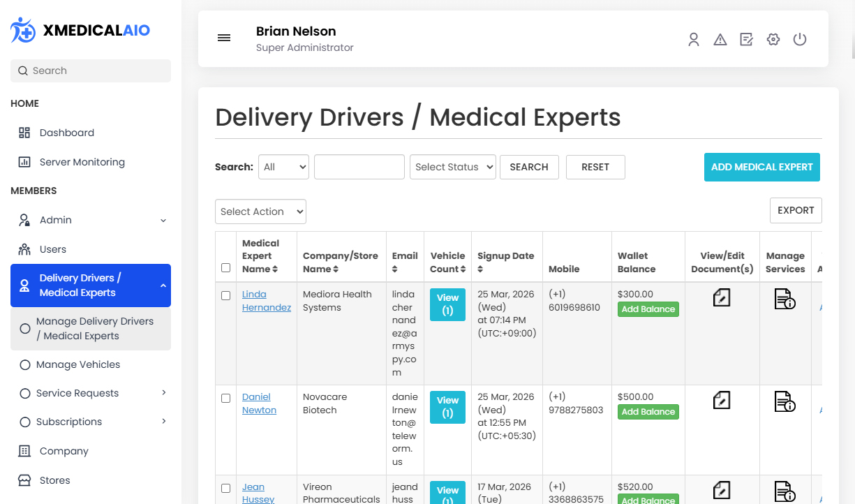
Task: Open the report edit icon in header
Action: (747, 40)
